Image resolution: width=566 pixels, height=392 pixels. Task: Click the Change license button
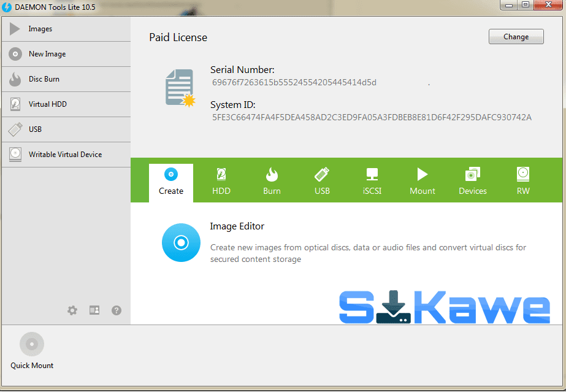click(x=516, y=36)
